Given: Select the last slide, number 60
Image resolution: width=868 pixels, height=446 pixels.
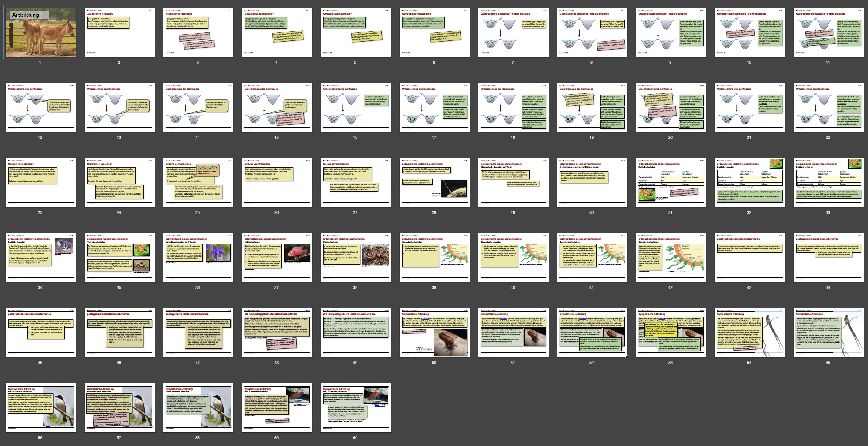Looking at the screenshot, I should [355, 407].
